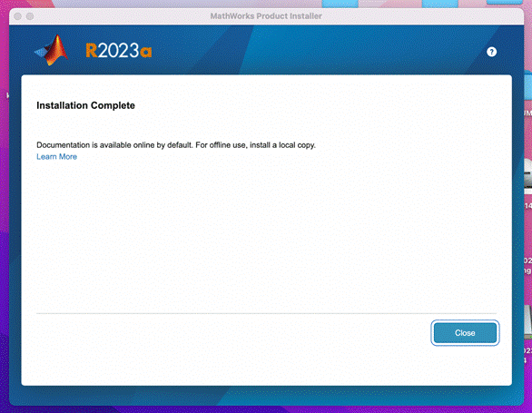Open help via the question mark icon
The width and height of the screenshot is (532, 413).
pyautogui.click(x=491, y=52)
